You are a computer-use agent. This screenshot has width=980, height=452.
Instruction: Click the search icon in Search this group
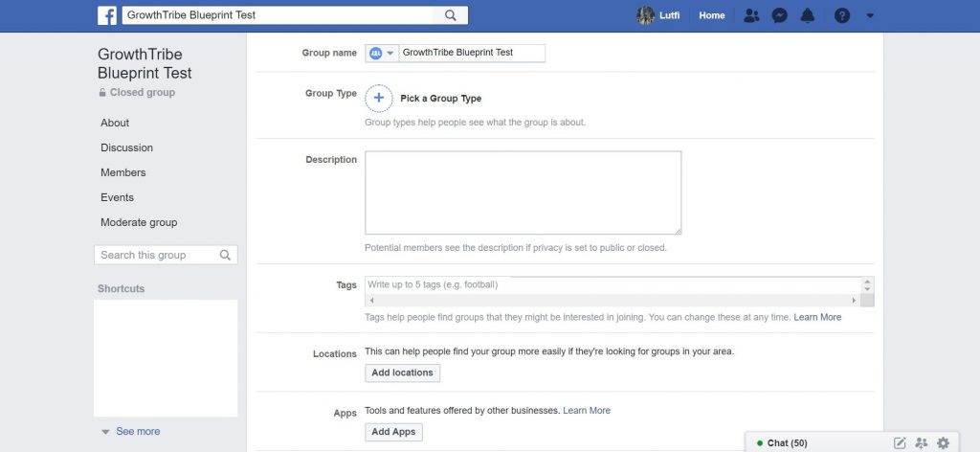pyautogui.click(x=225, y=255)
